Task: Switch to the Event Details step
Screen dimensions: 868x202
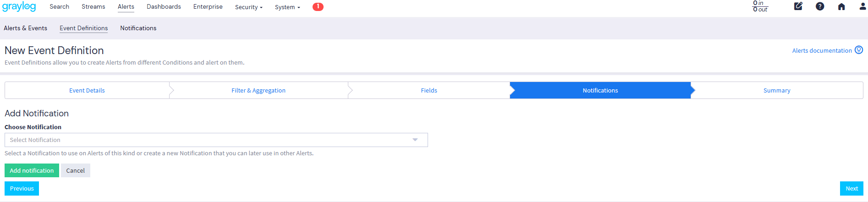Action: click(x=87, y=90)
